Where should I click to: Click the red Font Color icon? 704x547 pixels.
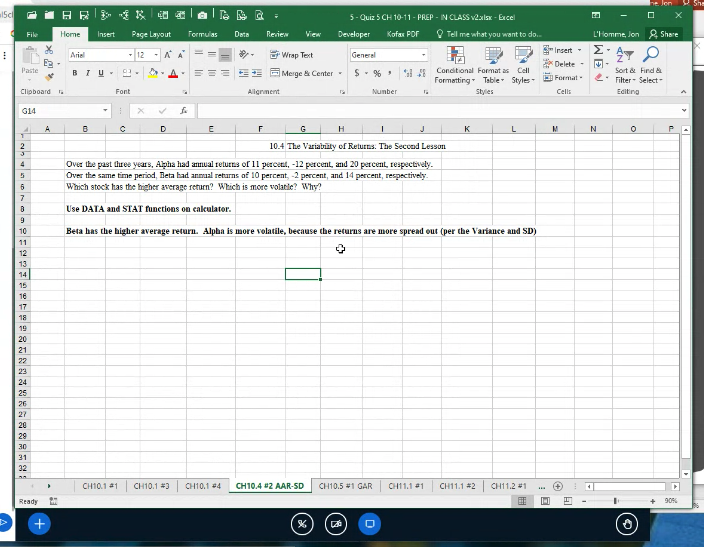tap(173, 73)
